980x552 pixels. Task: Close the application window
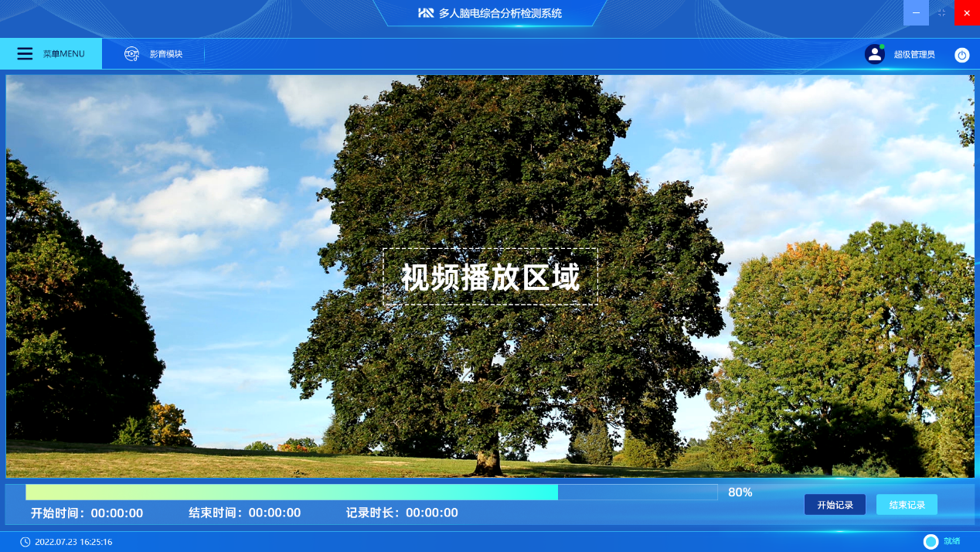tap(967, 12)
